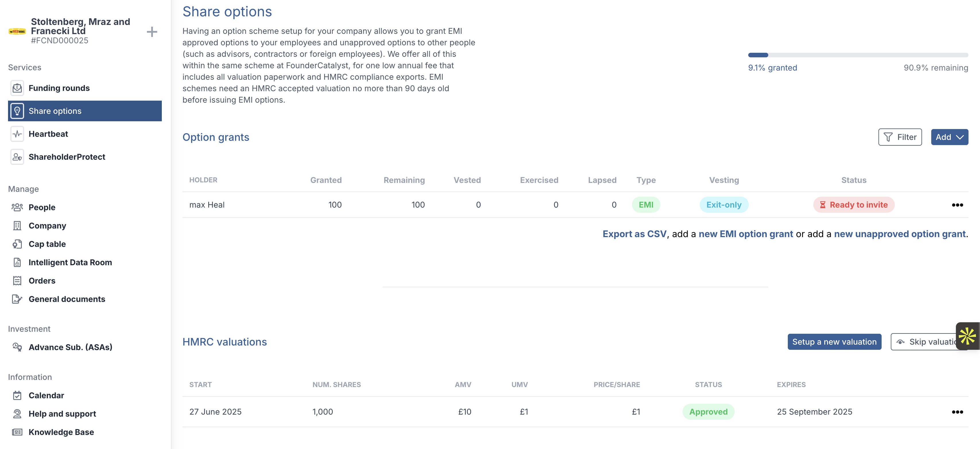
Task: Click the Knowledge Base icon
Action: tap(17, 432)
